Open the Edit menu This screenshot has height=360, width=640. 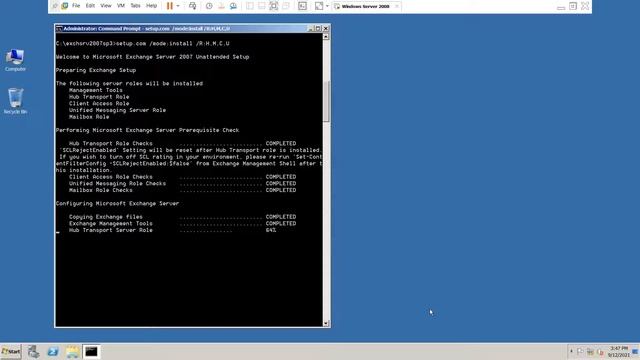coord(90,6)
